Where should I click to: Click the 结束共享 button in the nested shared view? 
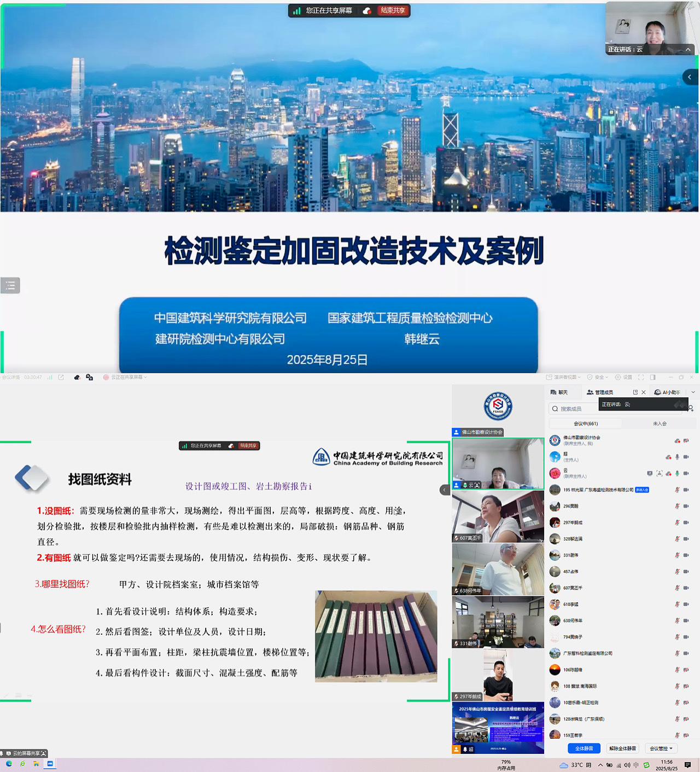[248, 446]
